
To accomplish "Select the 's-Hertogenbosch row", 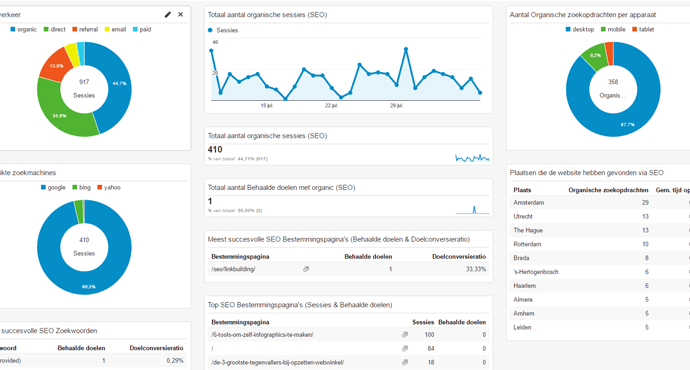I will point(600,272).
